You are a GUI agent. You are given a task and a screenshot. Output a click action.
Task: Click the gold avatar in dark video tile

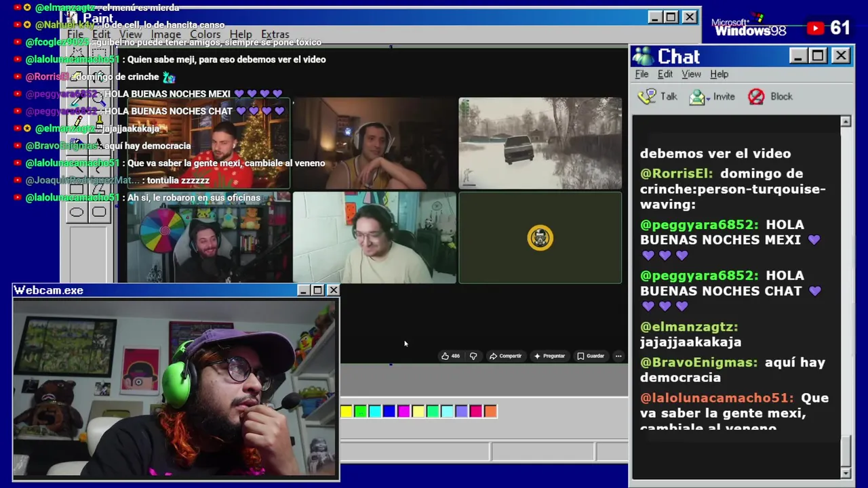540,238
